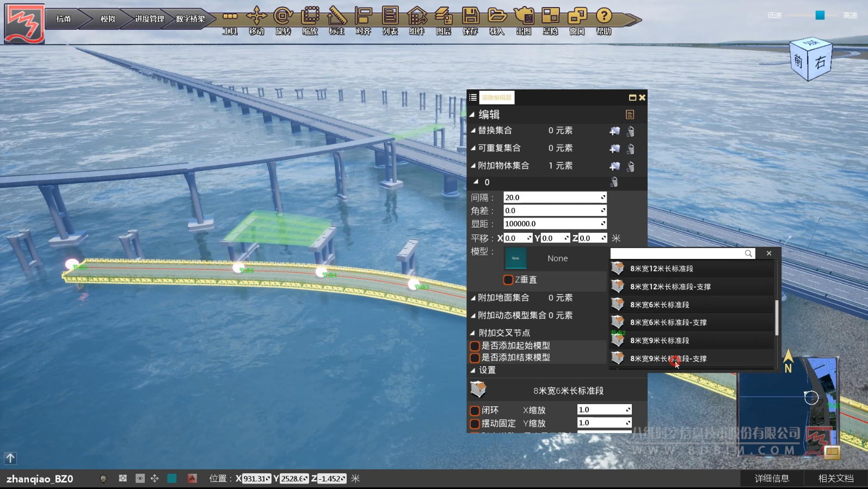Screen dimensions: 868x489
Task: Add element to 可重复集合 set
Action: point(614,148)
